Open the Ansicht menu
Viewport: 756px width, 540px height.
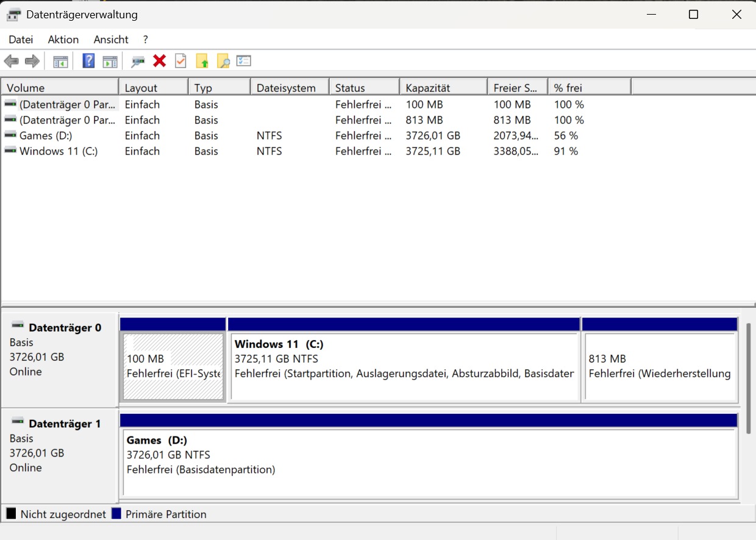click(111, 40)
